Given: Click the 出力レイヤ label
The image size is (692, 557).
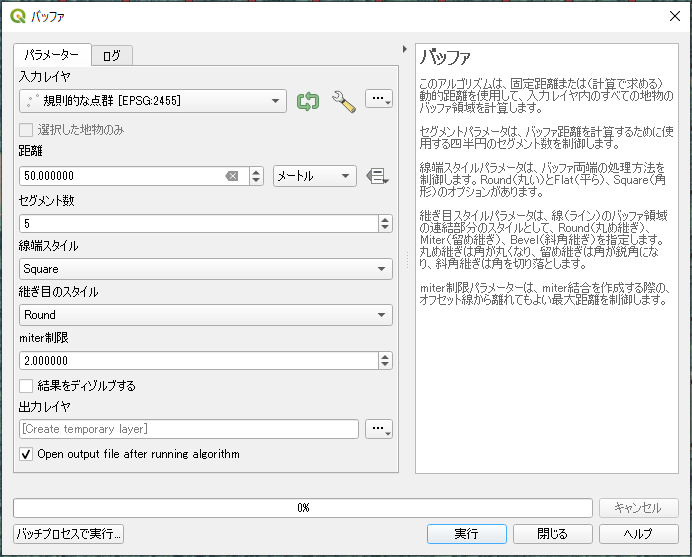Looking at the screenshot, I should [45, 406].
